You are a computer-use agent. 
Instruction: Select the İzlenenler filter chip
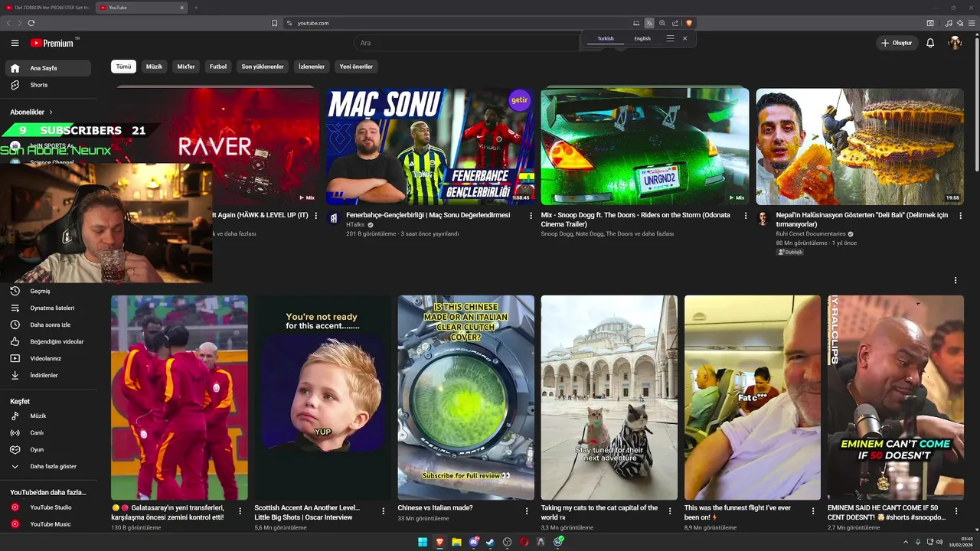tap(312, 67)
